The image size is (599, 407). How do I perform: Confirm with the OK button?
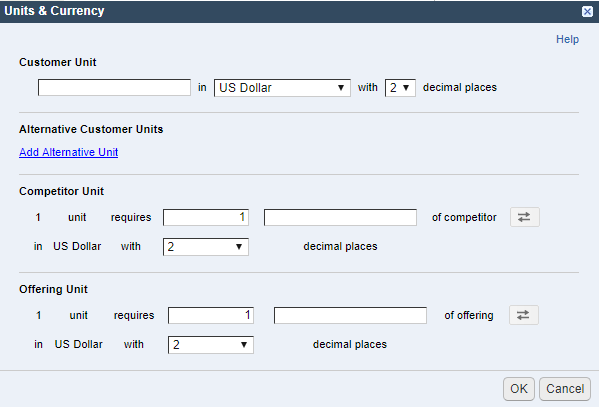(x=518, y=389)
